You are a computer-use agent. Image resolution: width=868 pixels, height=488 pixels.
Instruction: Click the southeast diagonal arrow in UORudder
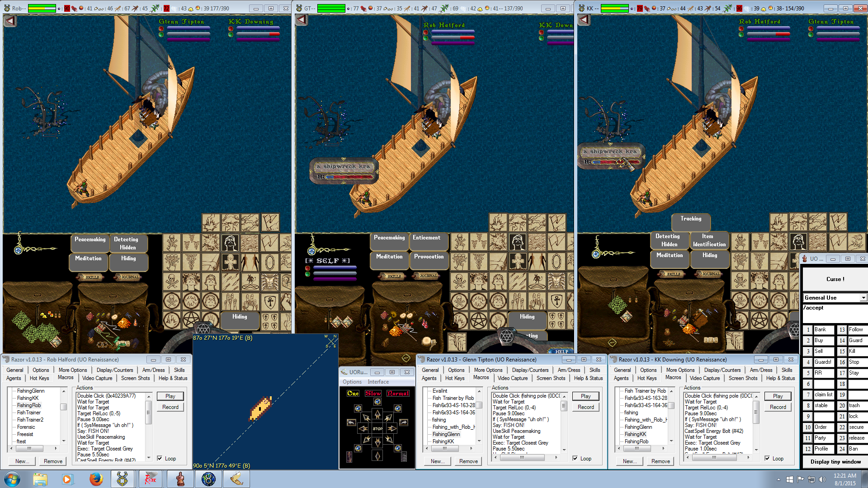click(389, 439)
